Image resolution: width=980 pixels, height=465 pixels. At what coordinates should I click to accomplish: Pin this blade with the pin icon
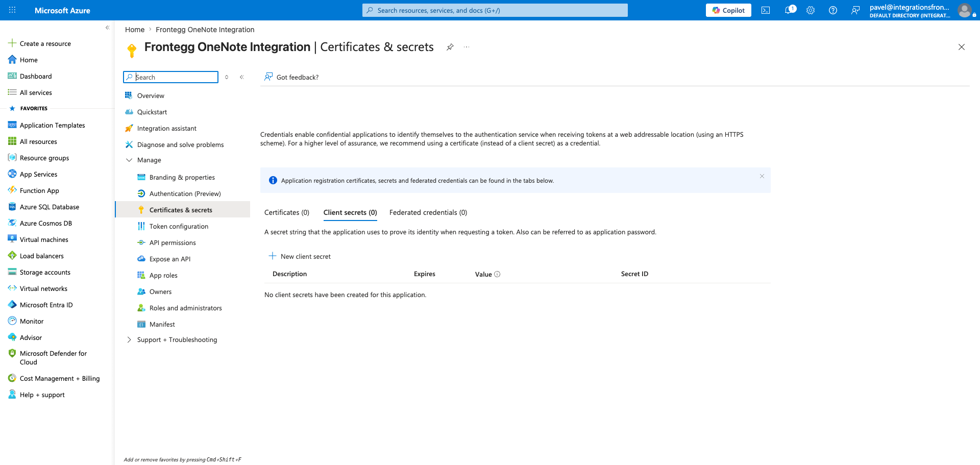click(450, 47)
